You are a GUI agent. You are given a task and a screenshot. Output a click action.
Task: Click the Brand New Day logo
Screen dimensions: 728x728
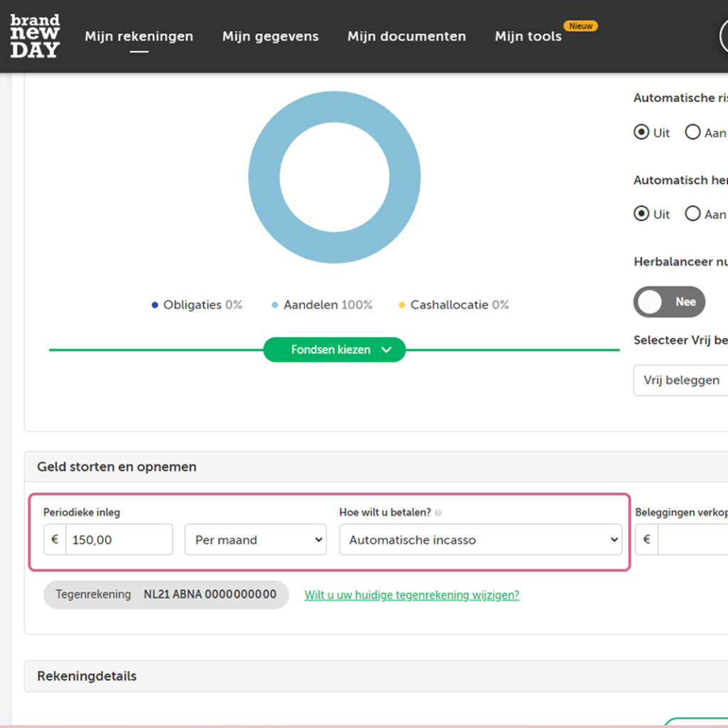[x=35, y=36]
